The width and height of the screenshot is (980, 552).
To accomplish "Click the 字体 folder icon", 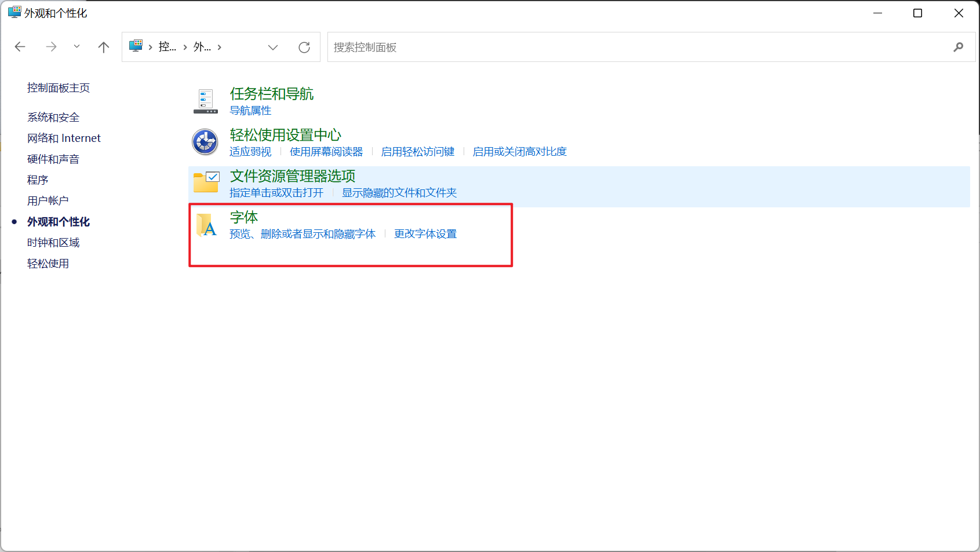I will click(206, 225).
